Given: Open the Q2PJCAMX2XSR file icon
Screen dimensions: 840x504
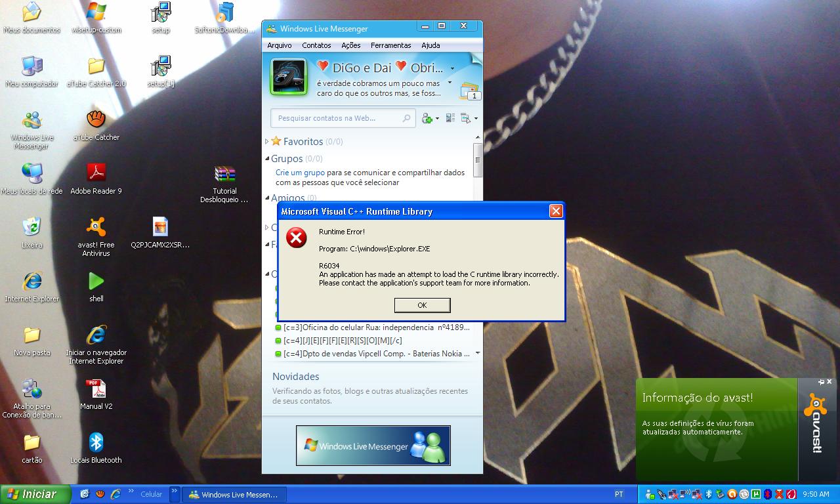Looking at the screenshot, I should pos(161,234).
